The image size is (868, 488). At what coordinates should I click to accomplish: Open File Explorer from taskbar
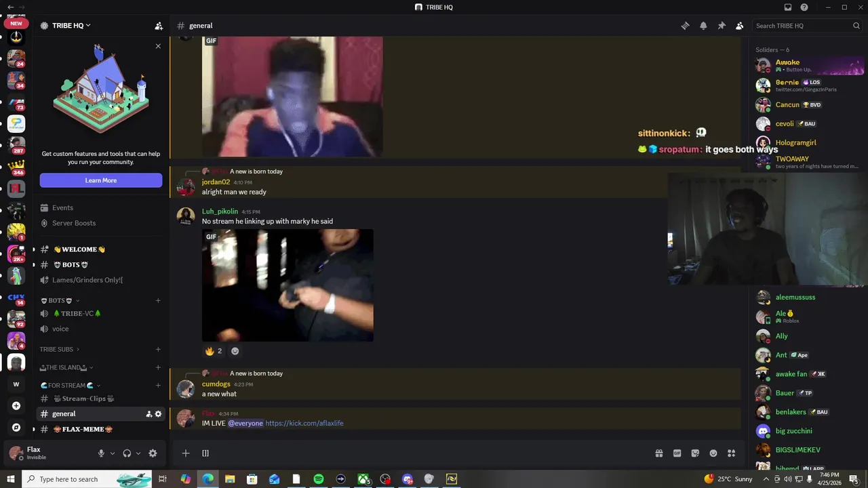click(230, 479)
